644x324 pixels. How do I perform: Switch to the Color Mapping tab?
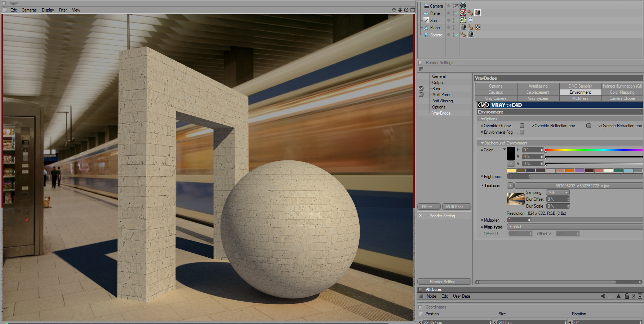coord(622,92)
